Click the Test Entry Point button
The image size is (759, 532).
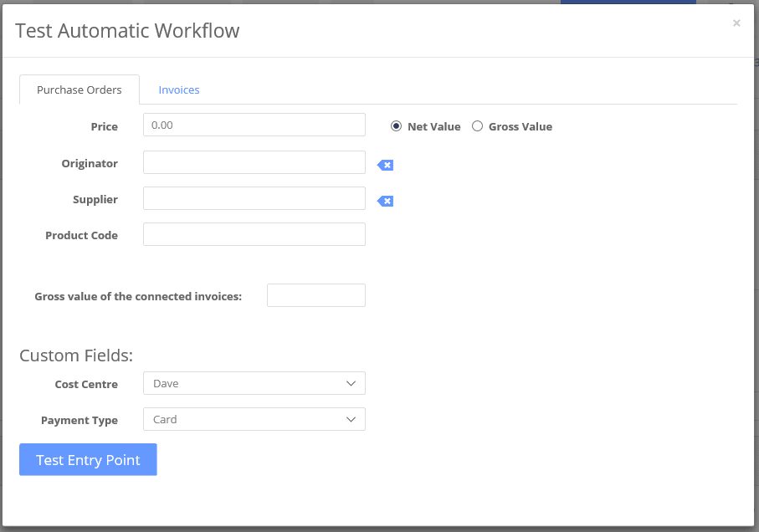[88, 459]
